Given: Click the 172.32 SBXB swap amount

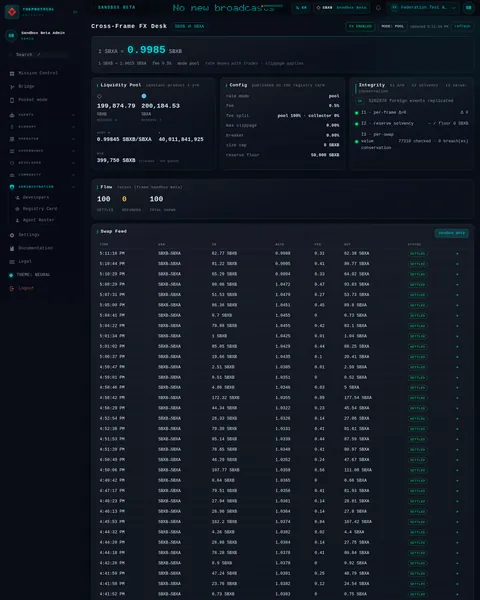Looking at the screenshot, I should click(x=225, y=398).
